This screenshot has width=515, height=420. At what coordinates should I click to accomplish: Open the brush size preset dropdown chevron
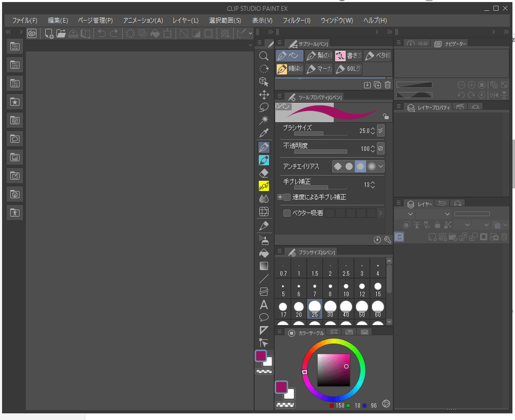point(381,129)
